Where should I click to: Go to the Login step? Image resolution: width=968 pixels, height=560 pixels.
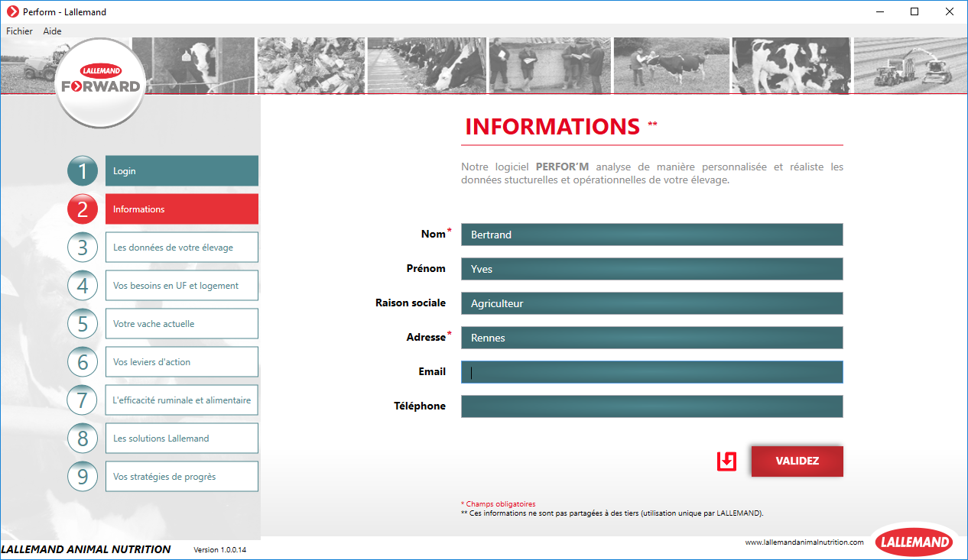pos(182,171)
